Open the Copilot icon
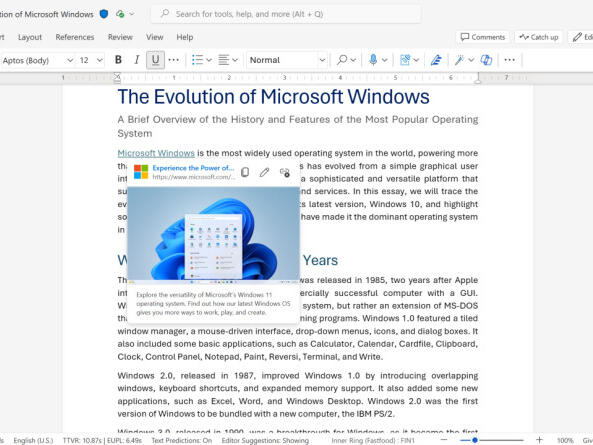The image size is (593, 445). tap(486, 60)
